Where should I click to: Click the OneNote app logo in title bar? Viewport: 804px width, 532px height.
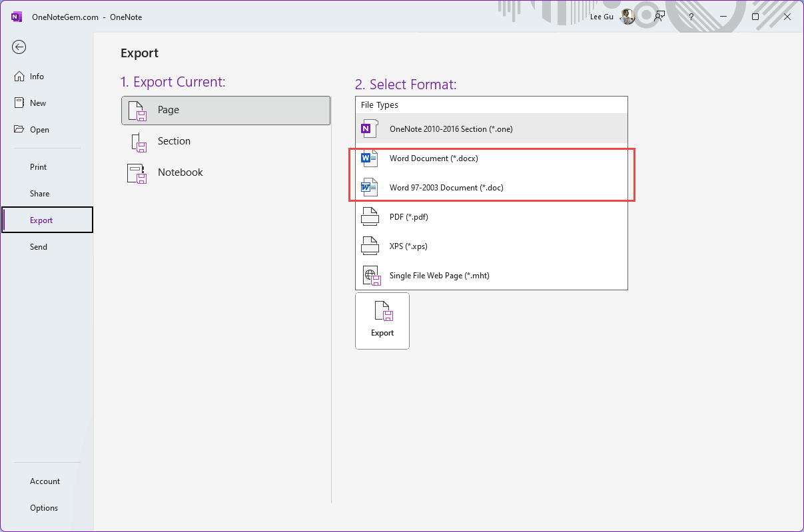[x=17, y=17]
